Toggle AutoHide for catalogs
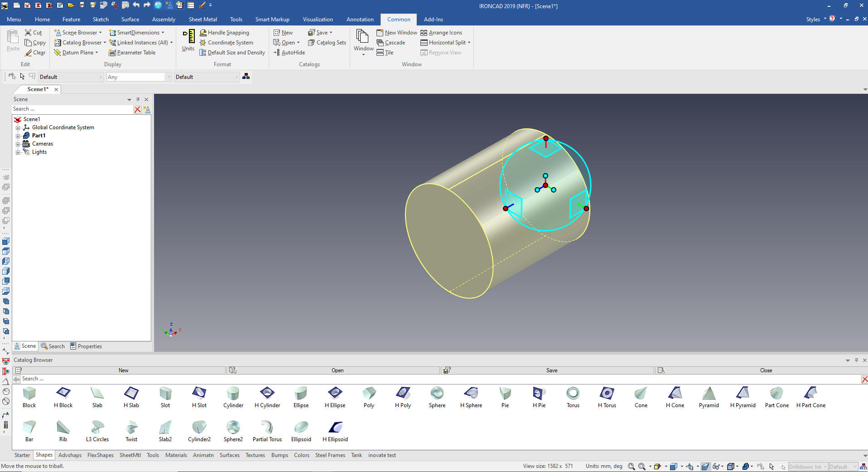Image resolution: width=868 pixels, height=472 pixels. point(289,53)
